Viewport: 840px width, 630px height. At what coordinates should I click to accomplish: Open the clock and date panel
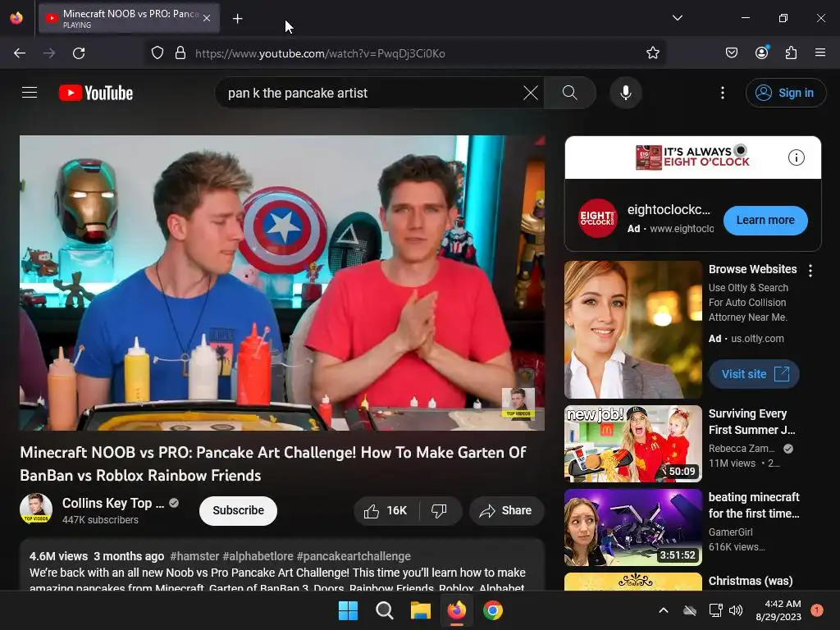point(778,610)
